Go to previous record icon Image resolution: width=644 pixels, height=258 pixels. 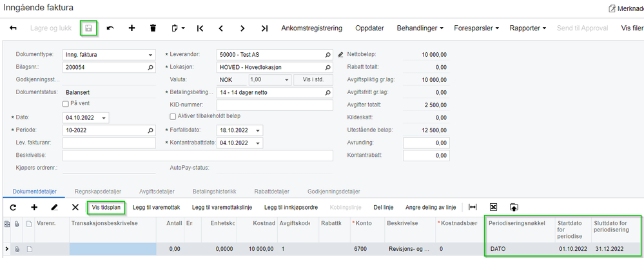[x=221, y=28]
